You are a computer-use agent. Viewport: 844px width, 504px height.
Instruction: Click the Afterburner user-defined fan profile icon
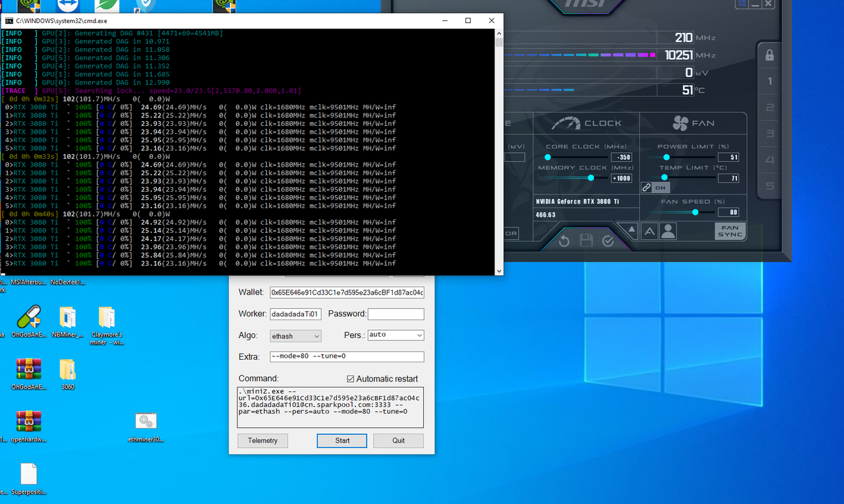point(668,231)
